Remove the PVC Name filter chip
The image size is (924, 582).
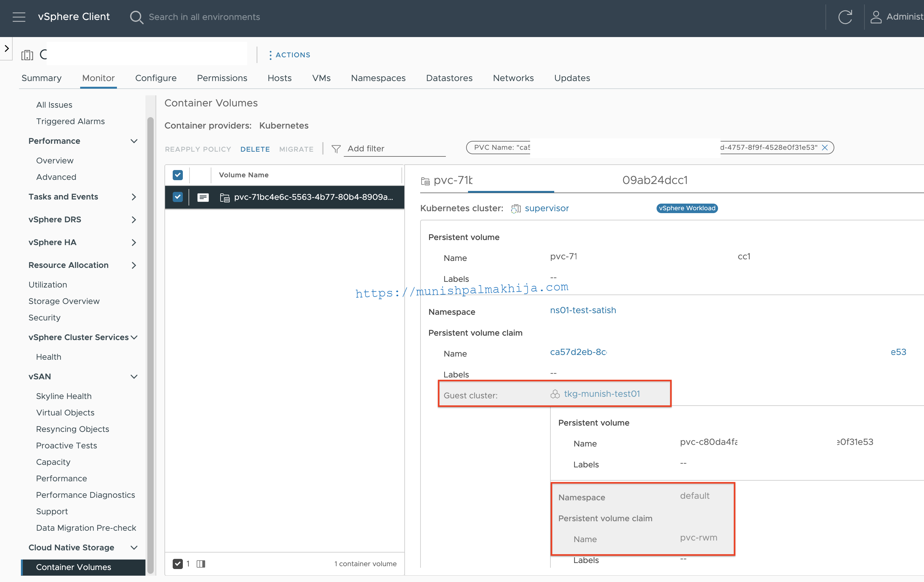pyautogui.click(x=825, y=148)
